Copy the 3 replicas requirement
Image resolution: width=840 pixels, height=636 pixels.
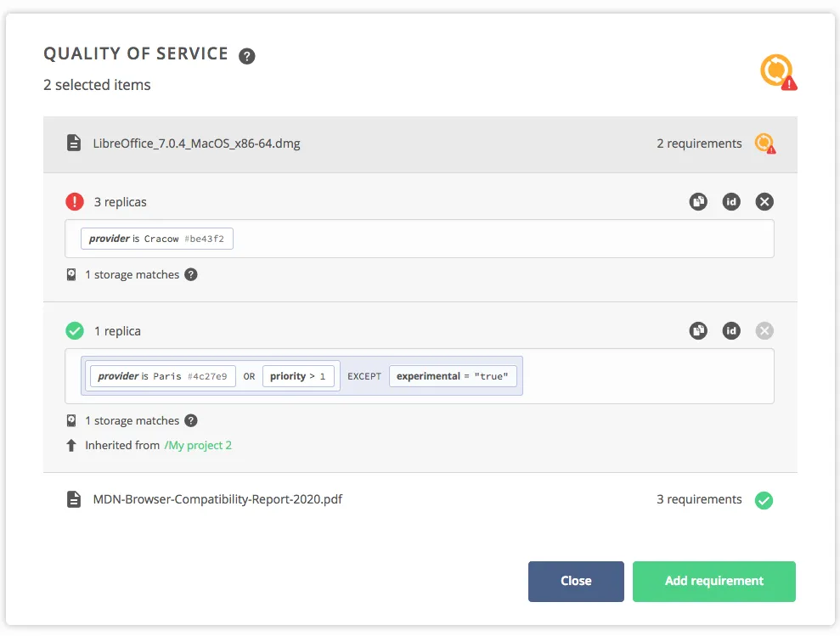coord(698,201)
